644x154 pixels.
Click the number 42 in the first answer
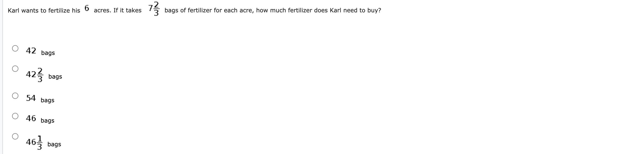(x=31, y=51)
